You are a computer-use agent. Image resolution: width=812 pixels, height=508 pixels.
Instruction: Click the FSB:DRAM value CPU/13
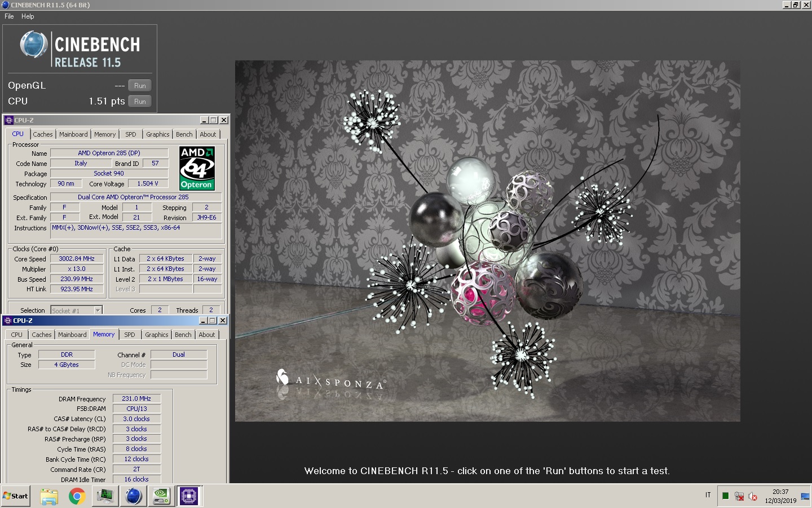pyautogui.click(x=136, y=409)
